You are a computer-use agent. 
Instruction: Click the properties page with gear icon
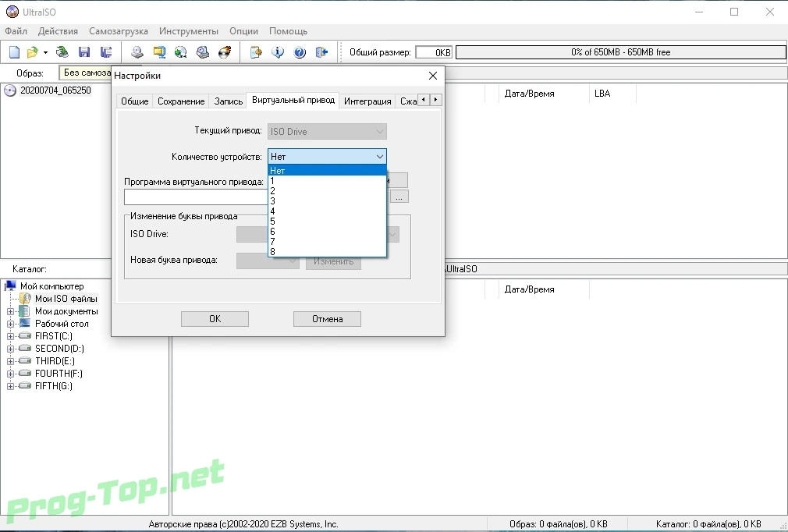click(256, 52)
